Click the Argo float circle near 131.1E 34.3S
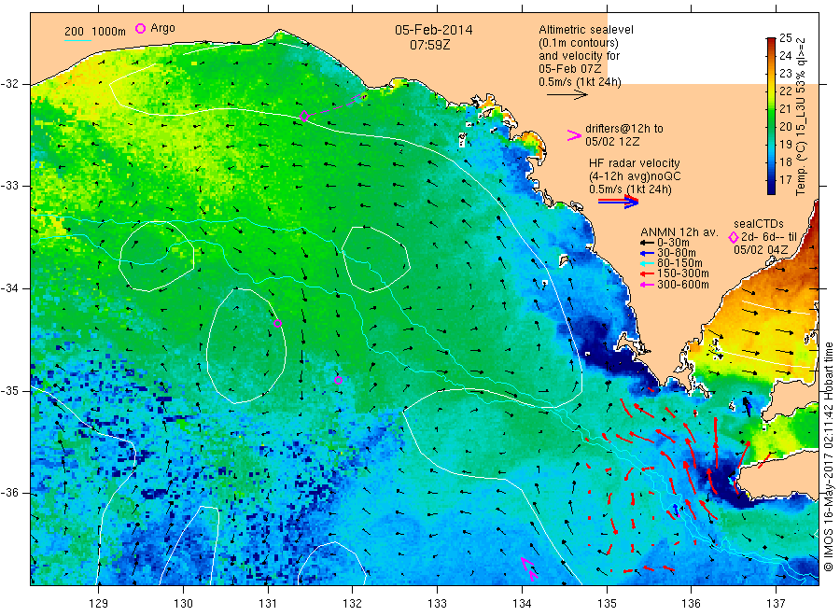The image size is (840, 616). (x=277, y=323)
